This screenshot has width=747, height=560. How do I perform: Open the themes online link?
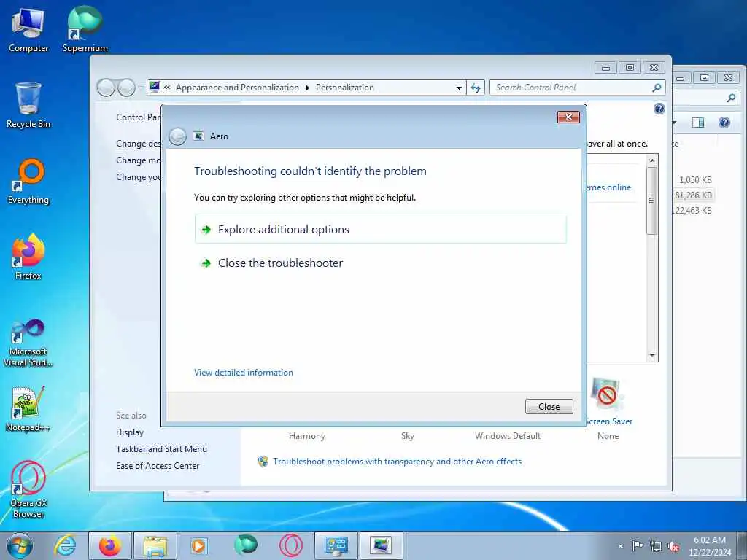coord(608,187)
